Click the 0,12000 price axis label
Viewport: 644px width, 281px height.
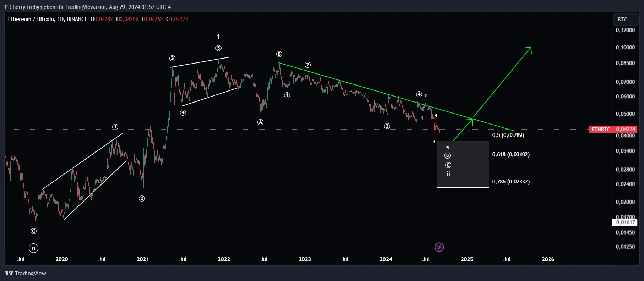point(625,30)
